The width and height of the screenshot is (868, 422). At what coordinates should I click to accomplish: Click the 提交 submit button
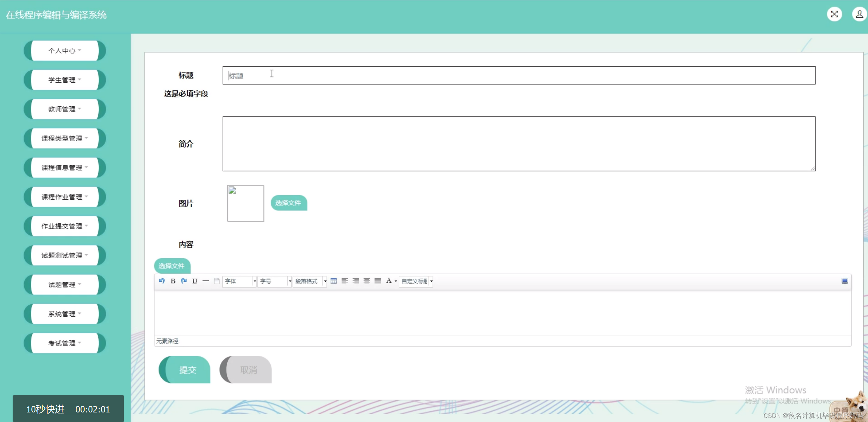187,369
